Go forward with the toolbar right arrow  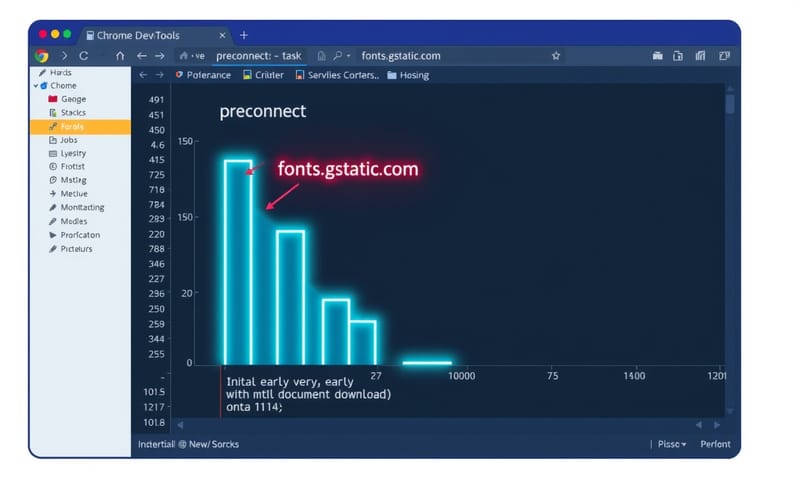[x=160, y=56]
